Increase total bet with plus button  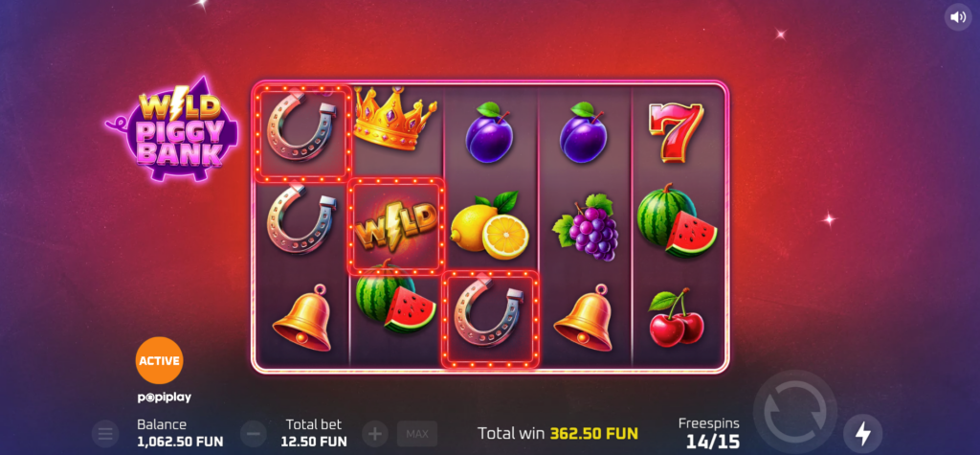(x=375, y=433)
